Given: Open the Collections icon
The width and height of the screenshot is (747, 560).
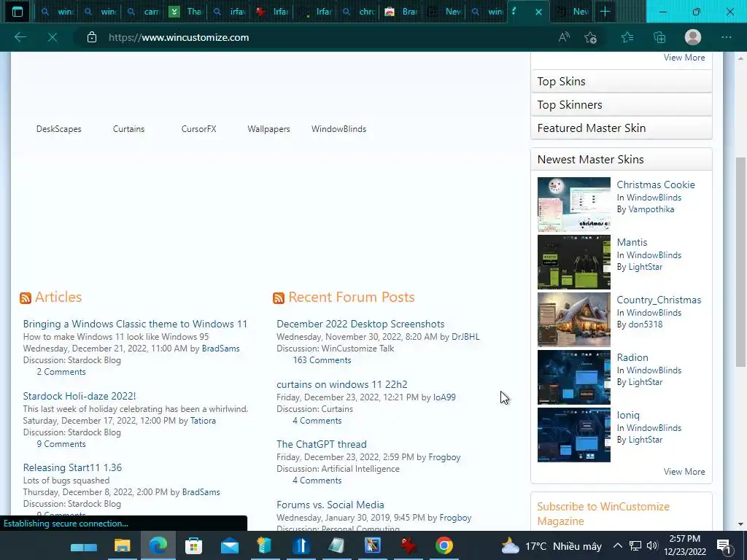Looking at the screenshot, I should pos(659,37).
